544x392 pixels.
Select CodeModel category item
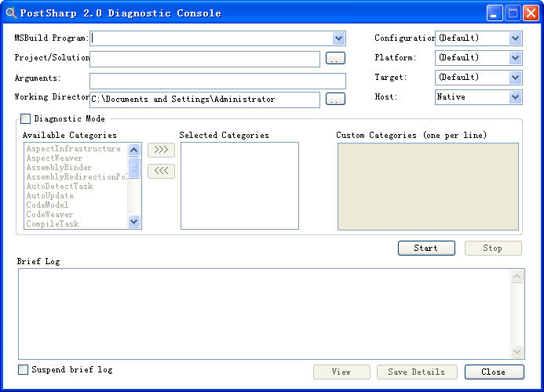pyautogui.click(x=47, y=205)
